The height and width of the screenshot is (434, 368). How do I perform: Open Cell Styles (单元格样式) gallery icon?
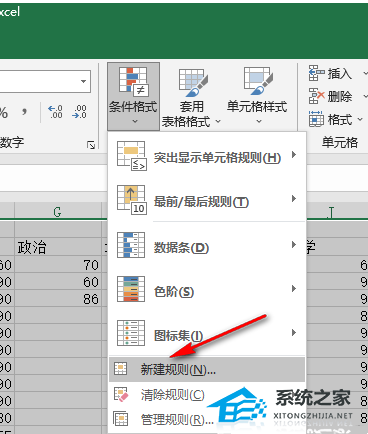pos(258,80)
